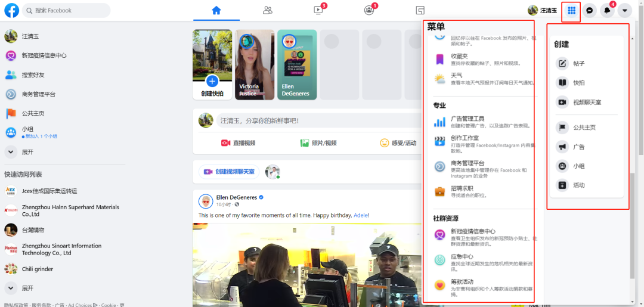Create a 广告 ad
This screenshot has width=644, height=307.
coord(587,147)
